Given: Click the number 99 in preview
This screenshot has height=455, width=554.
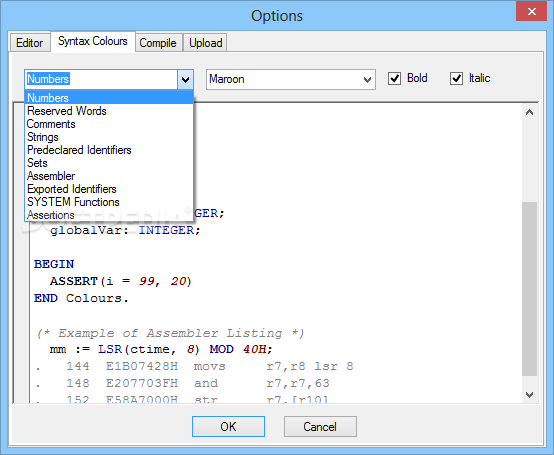Looking at the screenshot, I should point(147,281).
